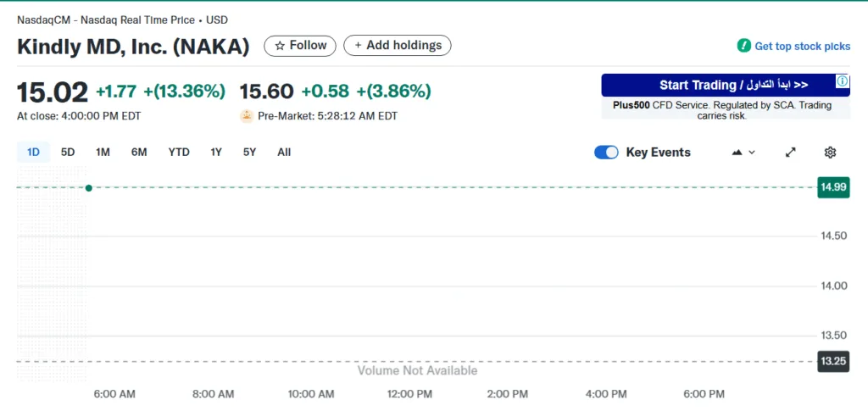Open the Get top stock picks link
Viewport: 868px width, 411px height.
[x=802, y=47]
